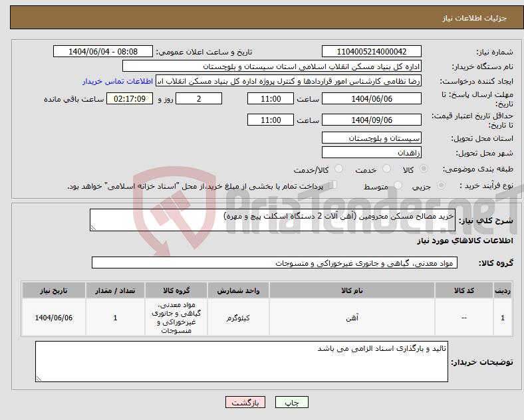This screenshot has height=420, width=524.
Task: Click the جزئیات اطلاعات نیاز page header
Action: click(474, 18)
